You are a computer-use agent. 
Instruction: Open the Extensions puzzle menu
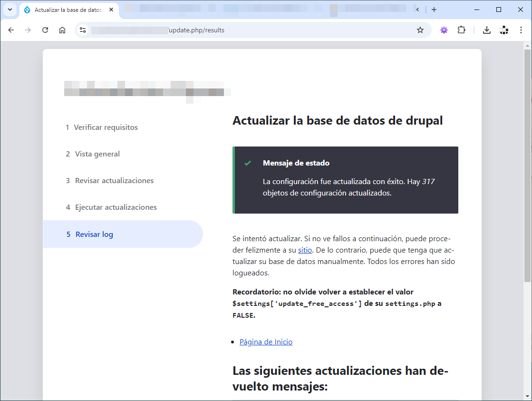pyautogui.click(x=462, y=30)
